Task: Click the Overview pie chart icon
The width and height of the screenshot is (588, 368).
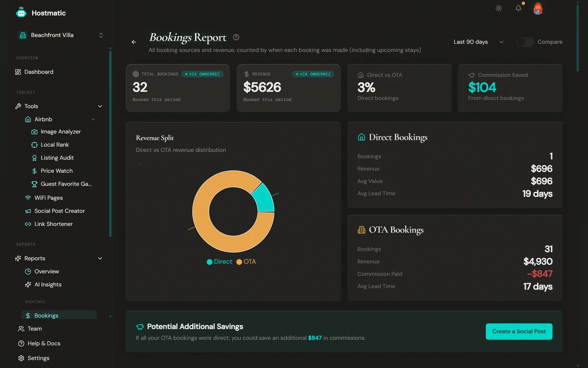Action: coord(28,272)
